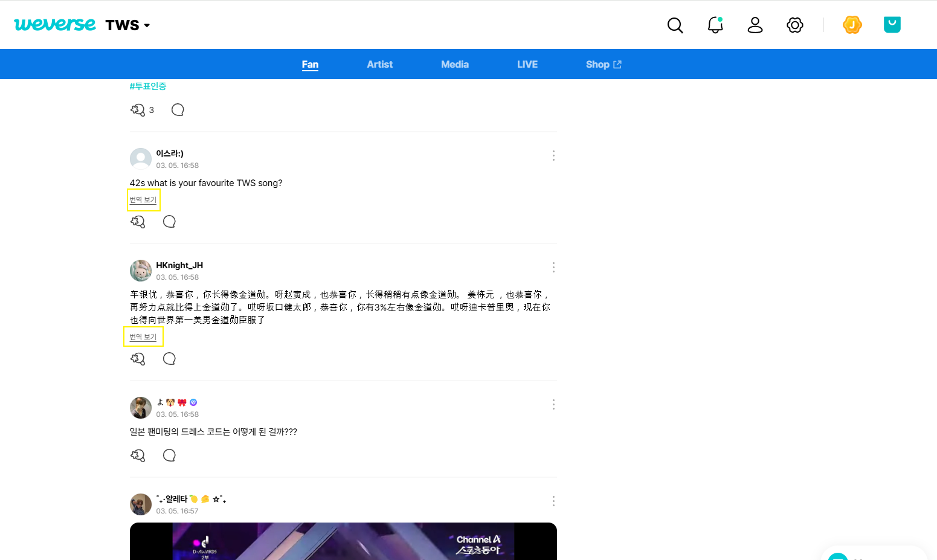Switch to the Fan tab
The width and height of the screenshot is (937, 560).
pos(310,65)
